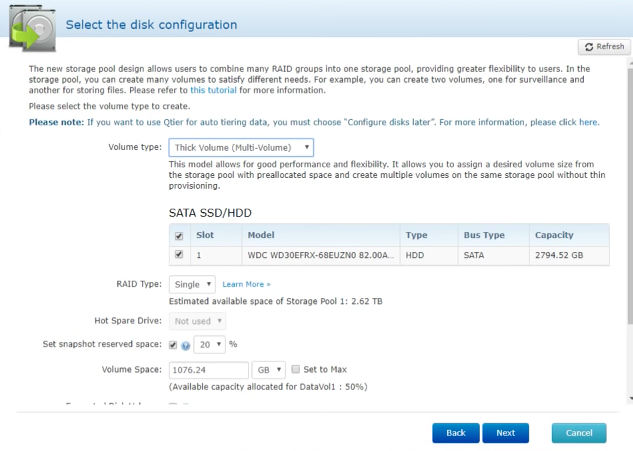Uncheck the disk in slot 1
The height and width of the screenshot is (451, 633).
tap(179, 255)
